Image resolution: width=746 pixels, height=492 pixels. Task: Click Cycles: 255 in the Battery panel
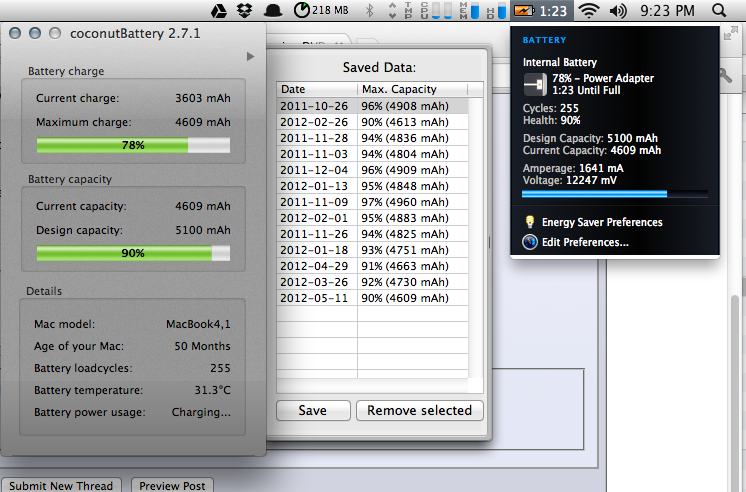click(x=550, y=108)
